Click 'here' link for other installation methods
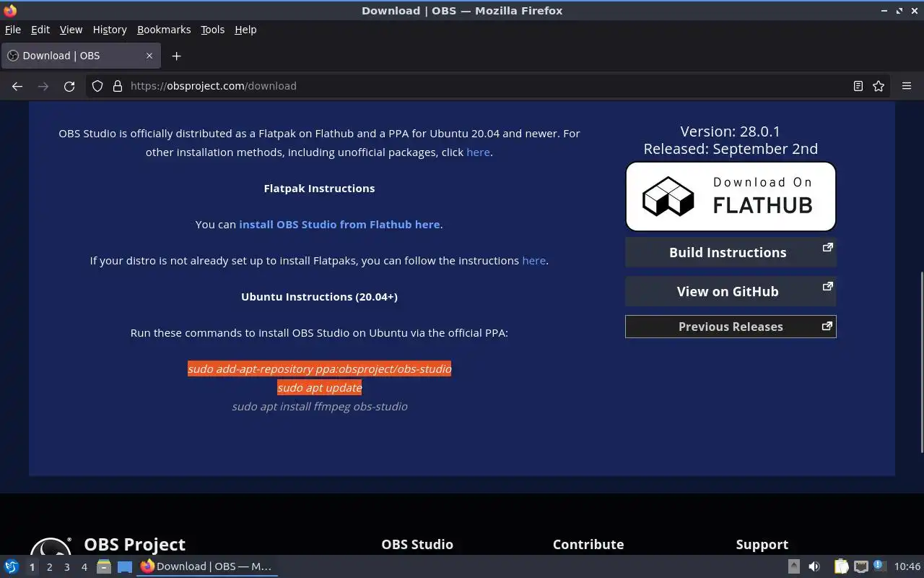Image resolution: width=924 pixels, height=578 pixels. coord(478,152)
